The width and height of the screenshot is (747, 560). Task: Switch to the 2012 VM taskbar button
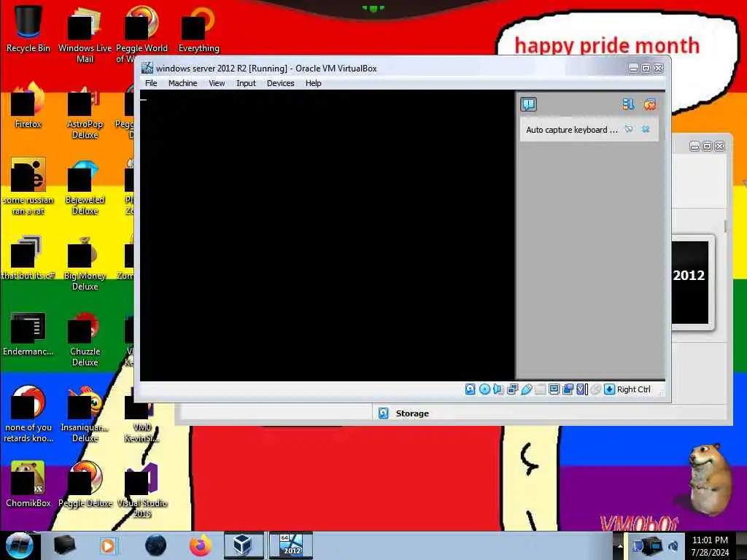[292, 545]
